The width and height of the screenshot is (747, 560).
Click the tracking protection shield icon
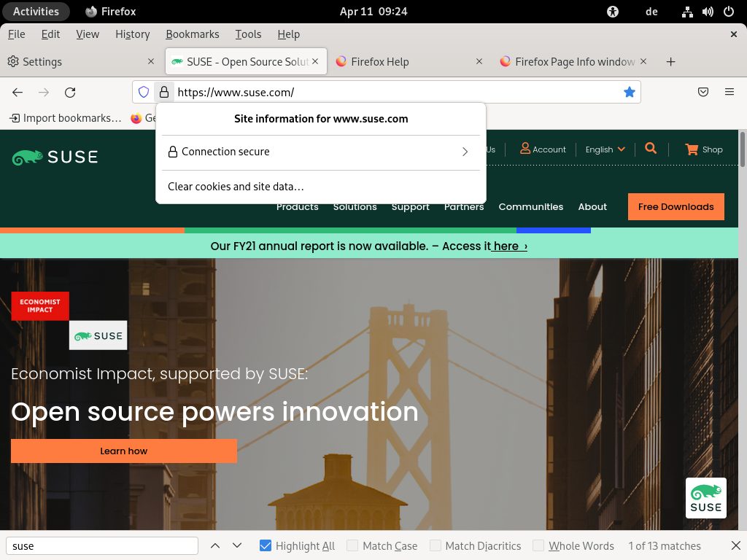point(144,92)
